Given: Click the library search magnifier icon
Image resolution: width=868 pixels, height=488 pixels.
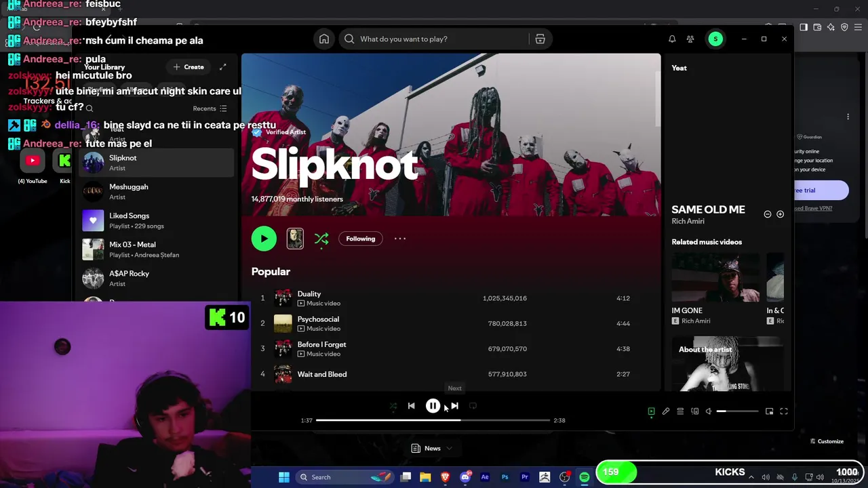Looking at the screenshot, I should (90, 108).
